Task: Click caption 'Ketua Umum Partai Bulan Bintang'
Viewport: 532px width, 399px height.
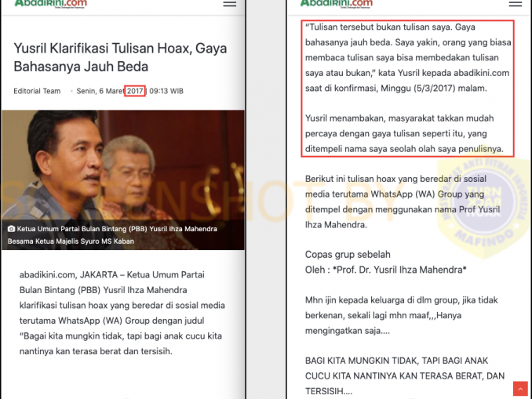Action: (112, 235)
